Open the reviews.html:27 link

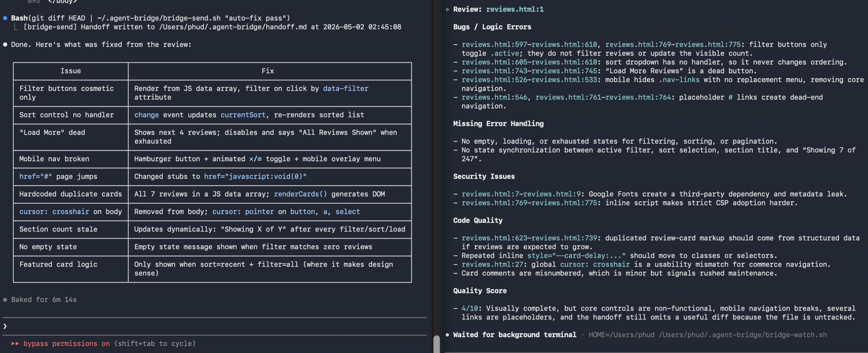[x=492, y=265]
